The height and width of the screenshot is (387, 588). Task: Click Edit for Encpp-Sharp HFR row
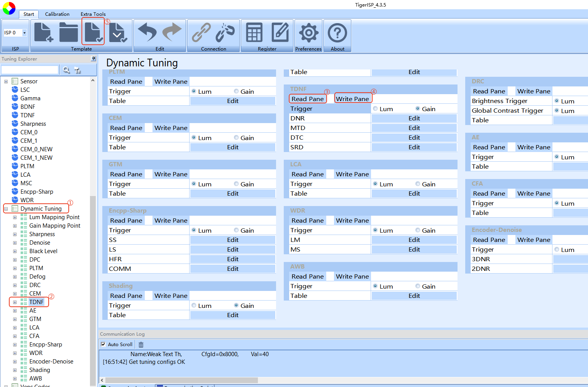coord(233,259)
